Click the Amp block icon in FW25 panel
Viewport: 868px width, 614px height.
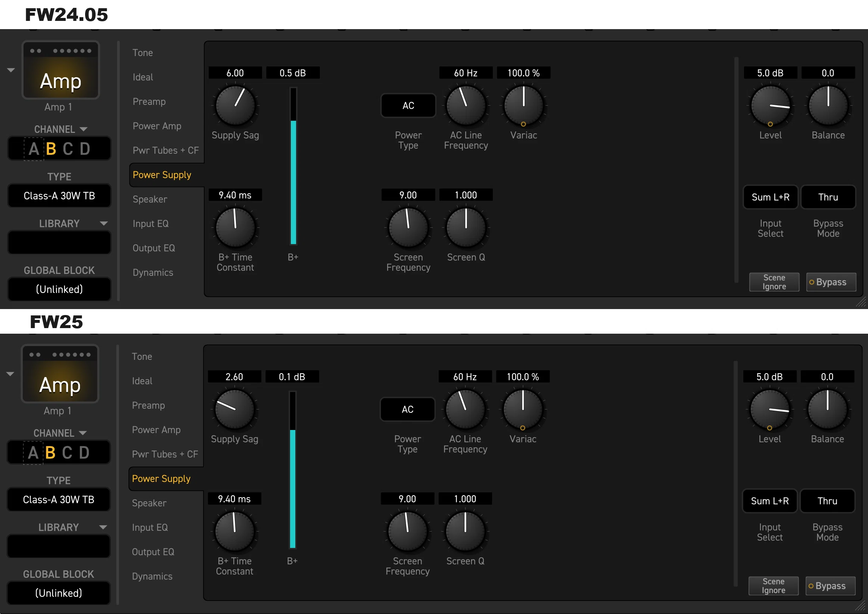pos(60,374)
